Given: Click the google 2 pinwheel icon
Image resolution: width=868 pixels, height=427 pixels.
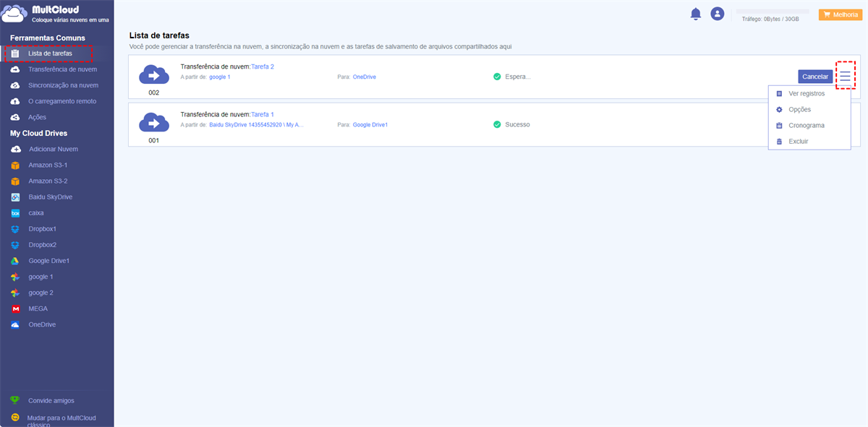Looking at the screenshot, I should (14, 293).
